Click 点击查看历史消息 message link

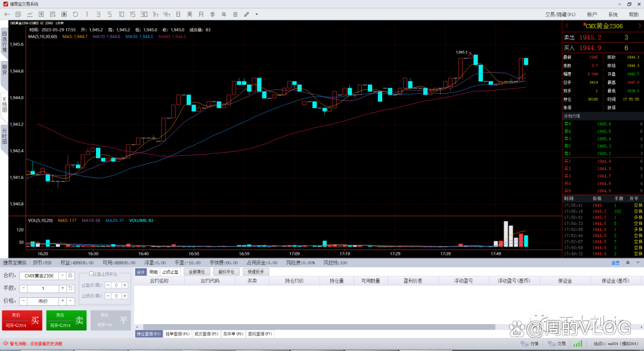[x=45, y=344]
